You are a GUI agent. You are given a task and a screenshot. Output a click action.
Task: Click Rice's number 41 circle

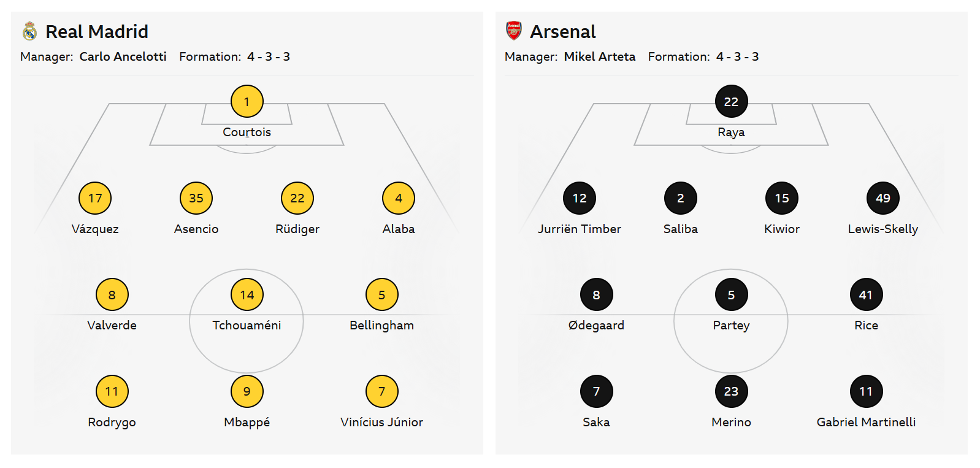click(x=867, y=294)
